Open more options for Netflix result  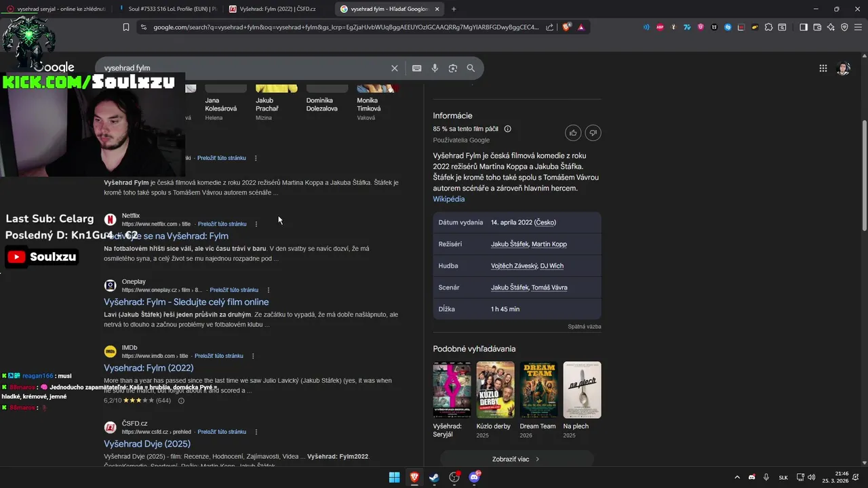(x=256, y=224)
